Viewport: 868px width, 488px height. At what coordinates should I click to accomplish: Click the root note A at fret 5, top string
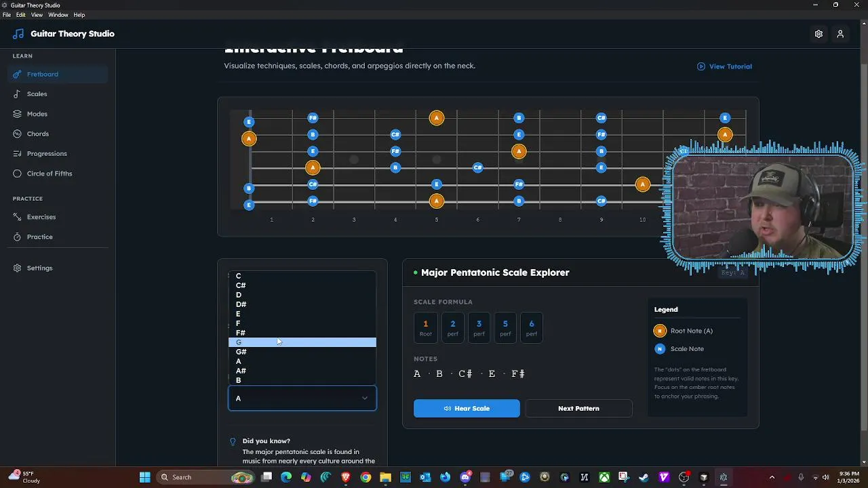click(x=437, y=118)
